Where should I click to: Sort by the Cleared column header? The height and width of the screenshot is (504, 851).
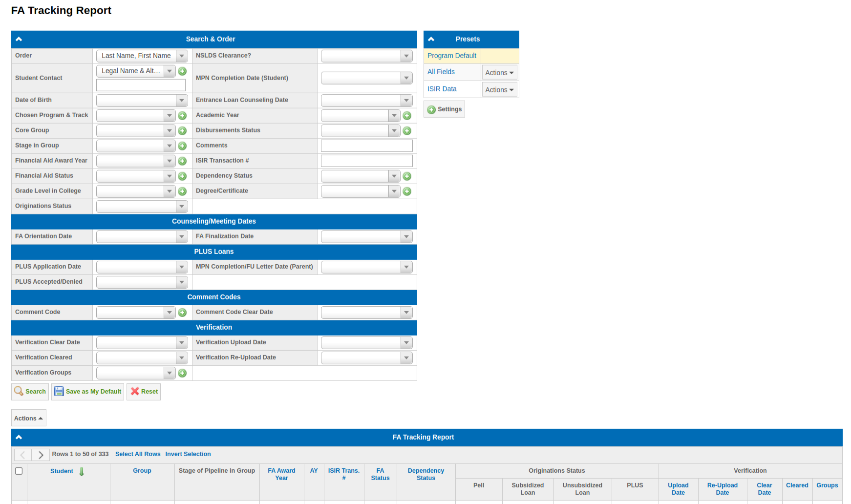click(797, 485)
